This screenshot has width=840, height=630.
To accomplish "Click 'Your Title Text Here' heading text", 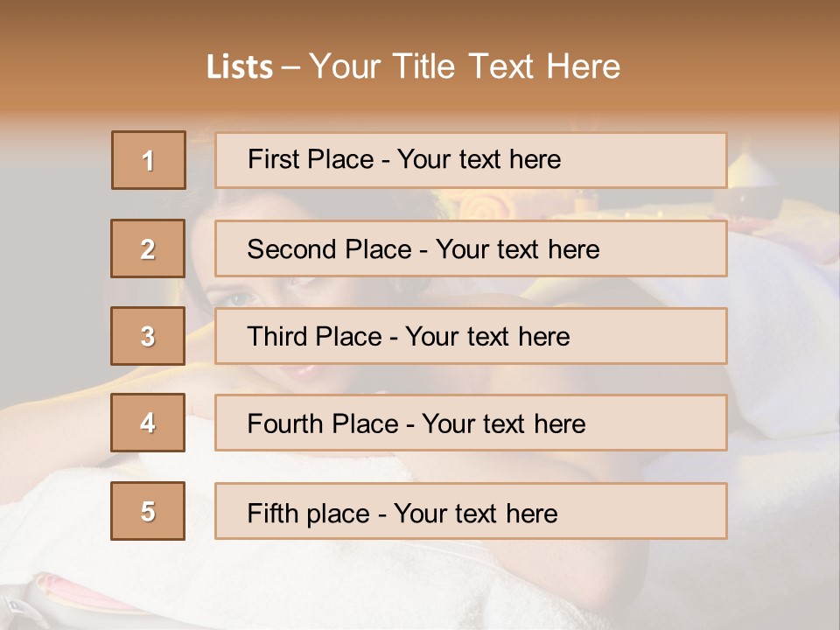I will pyautogui.click(x=465, y=66).
